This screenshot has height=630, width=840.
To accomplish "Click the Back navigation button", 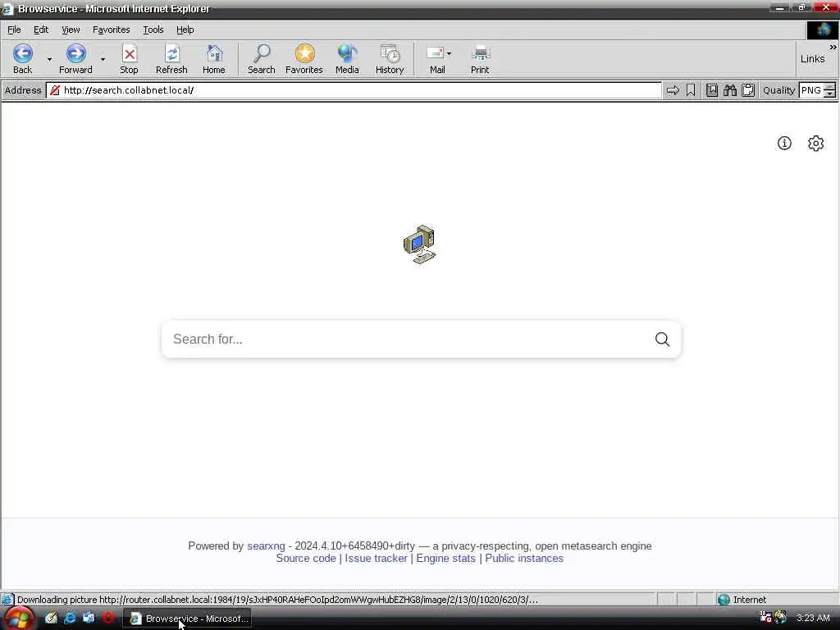I will pyautogui.click(x=22, y=59).
